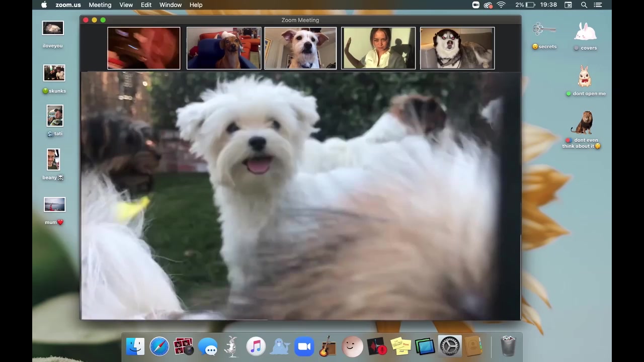This screenshot has height=362, width=644.
Task: Open the Wi-Fi status menu
Action: pyautogui.click(x=501, y=5)
